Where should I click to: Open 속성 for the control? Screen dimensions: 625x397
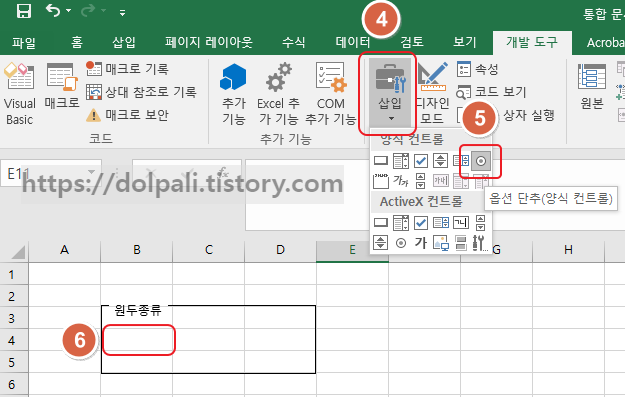478,69
